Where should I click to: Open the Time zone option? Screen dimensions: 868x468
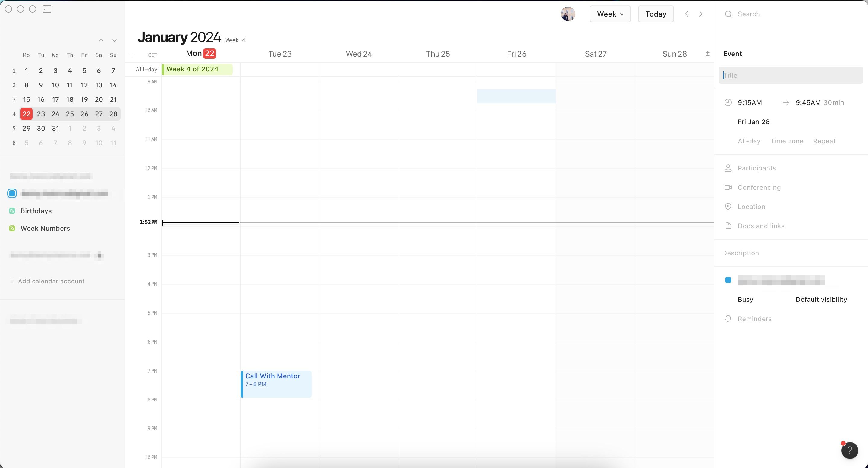tap(787, 141)
